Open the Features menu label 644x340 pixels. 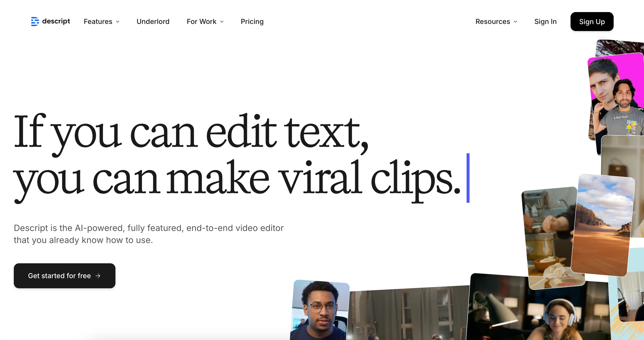(x=98, y=22)
